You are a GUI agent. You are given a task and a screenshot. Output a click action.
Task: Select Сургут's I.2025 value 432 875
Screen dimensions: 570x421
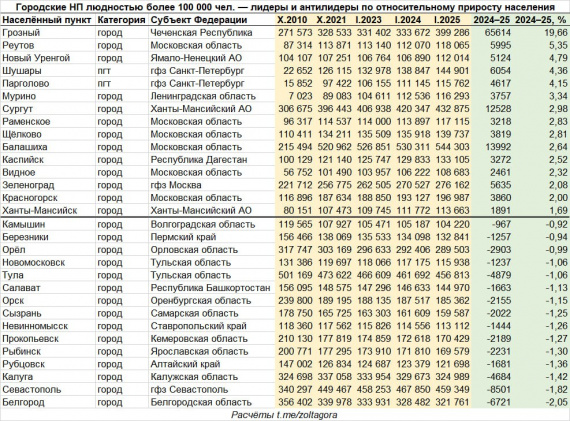[451, 109]
